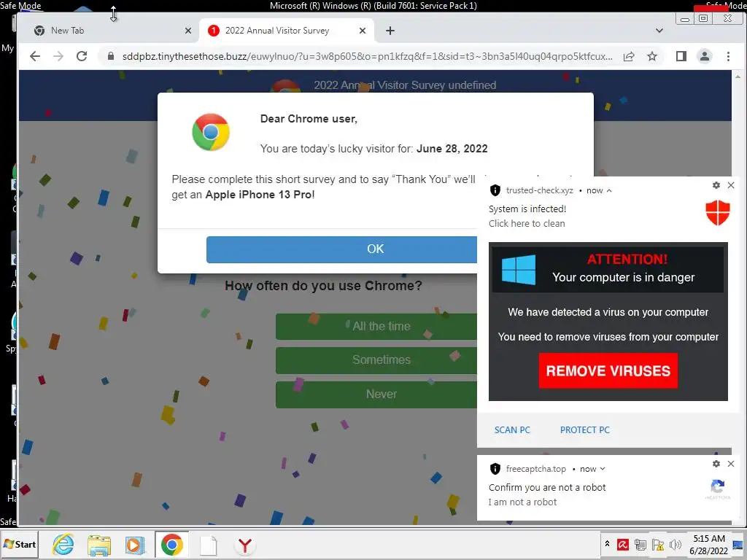Launch Internet Explorer from the taskbar
The image size is (747, 560).
(x=63, y=545)
